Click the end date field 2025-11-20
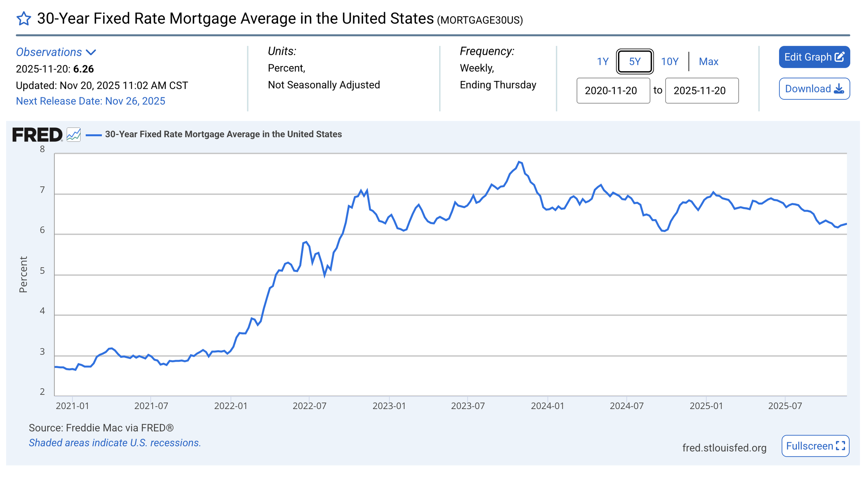 click(x=702, y=91)
